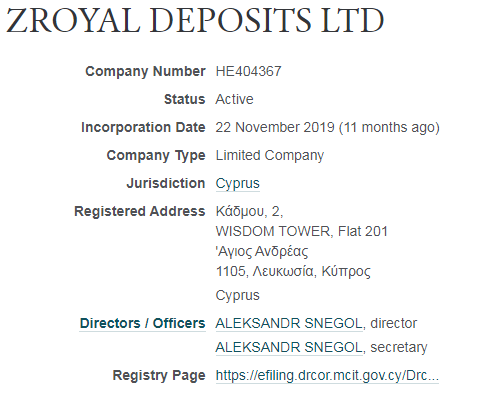Screen dimensions: 503x398
Task: Click the Cyprus country line in address
Action: (237, 296)
